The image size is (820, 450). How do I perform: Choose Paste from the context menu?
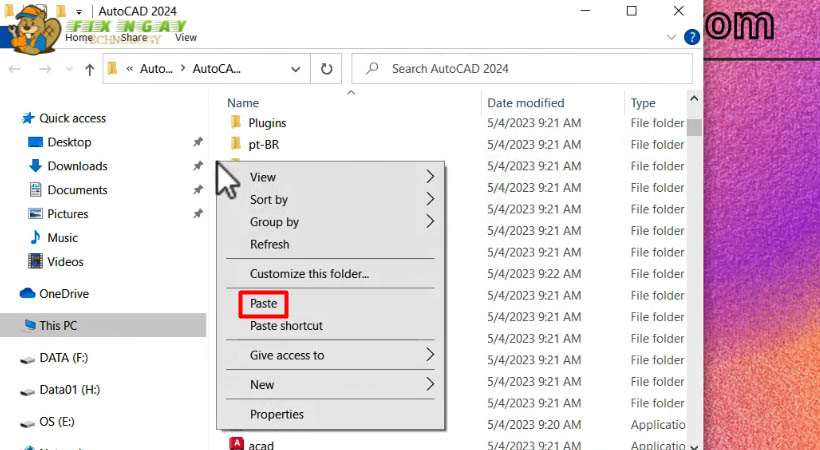(x=264, y=303)
